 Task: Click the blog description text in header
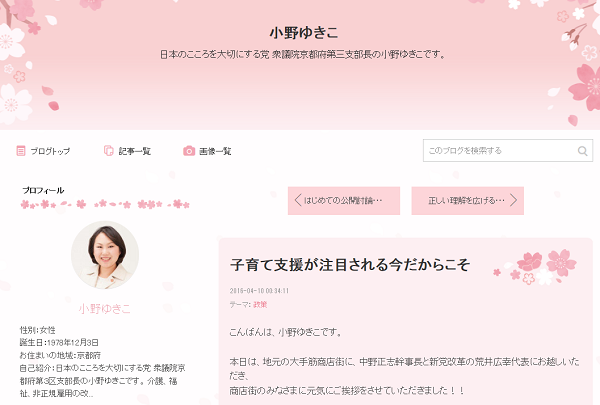coord(303,55)
